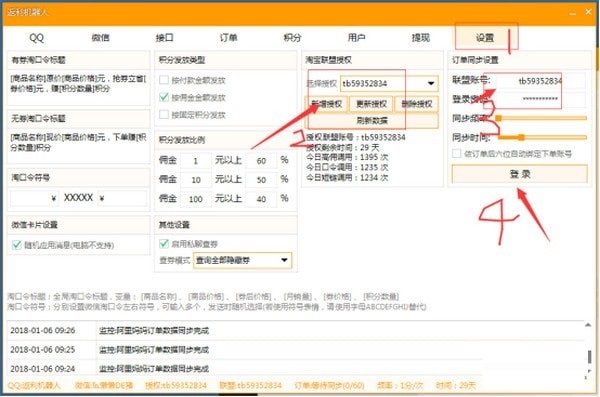600x397 pixels.
Task: Click the 授权联盟账号：tb59352834 text
Action: coord(356,137)
